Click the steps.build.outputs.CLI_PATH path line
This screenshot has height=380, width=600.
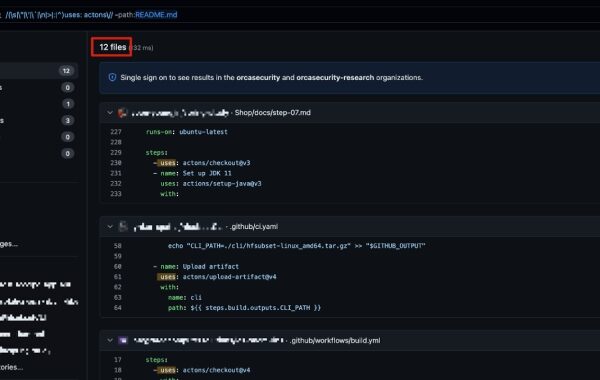(244, 308)
